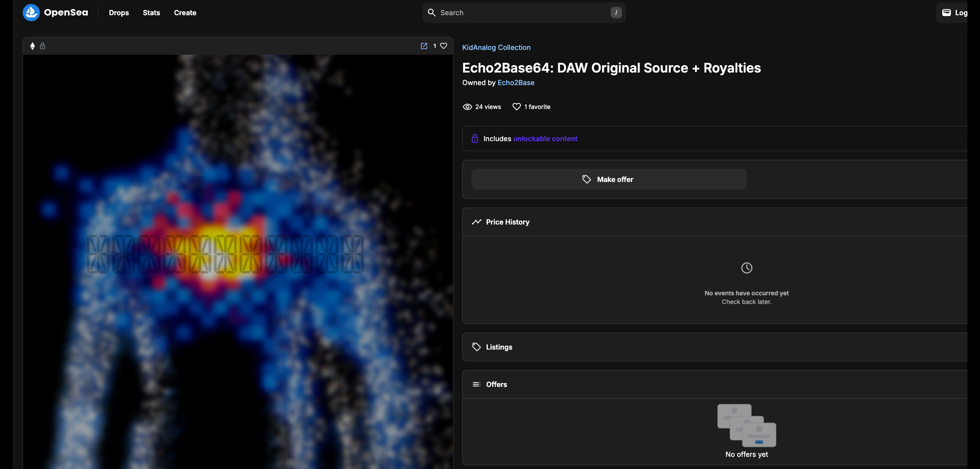
Task: Select the lock icon above artwork
Action: click(43, 46)
